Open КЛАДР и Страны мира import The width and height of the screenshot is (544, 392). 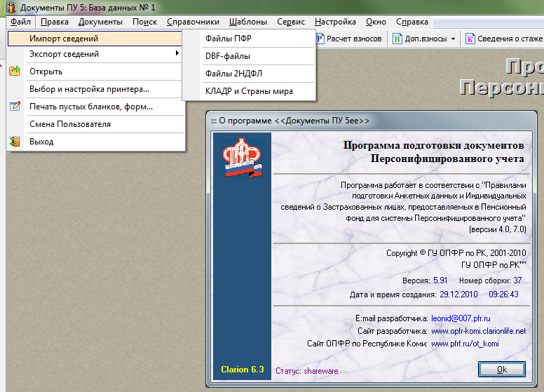tap(249, 91)
